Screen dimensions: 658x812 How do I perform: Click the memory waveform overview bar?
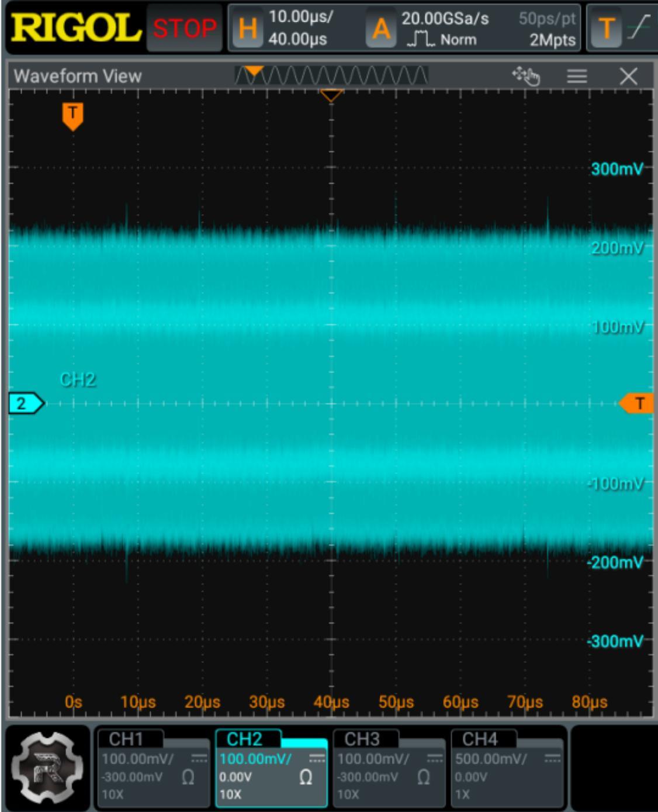click(x=331, y=75)
